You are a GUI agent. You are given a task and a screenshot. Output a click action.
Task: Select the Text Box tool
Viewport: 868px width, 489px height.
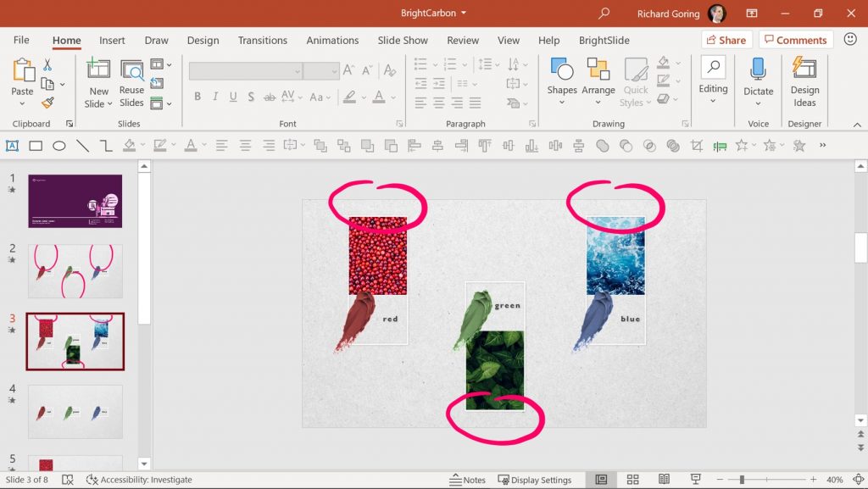(12, 145)
